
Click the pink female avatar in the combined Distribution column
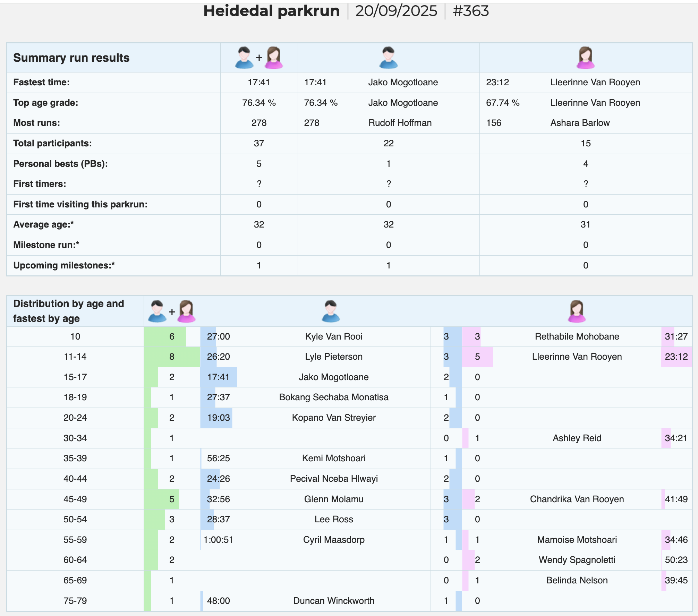(x=187, y=311)
